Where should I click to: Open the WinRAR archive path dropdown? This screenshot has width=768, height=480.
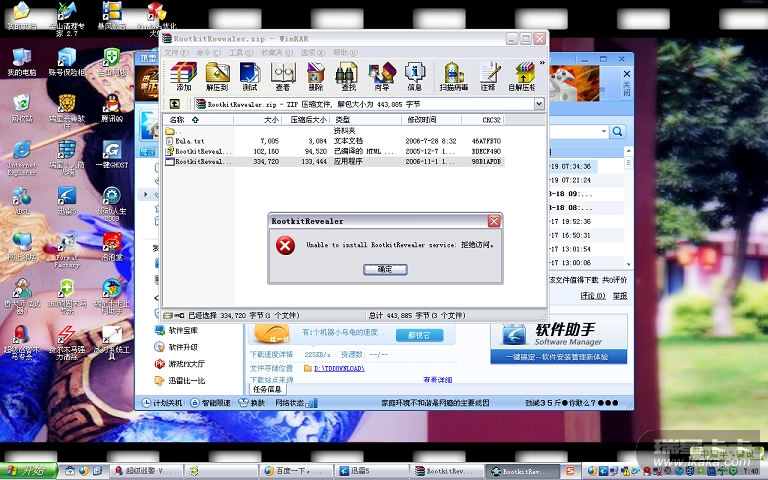coord(539,104)
